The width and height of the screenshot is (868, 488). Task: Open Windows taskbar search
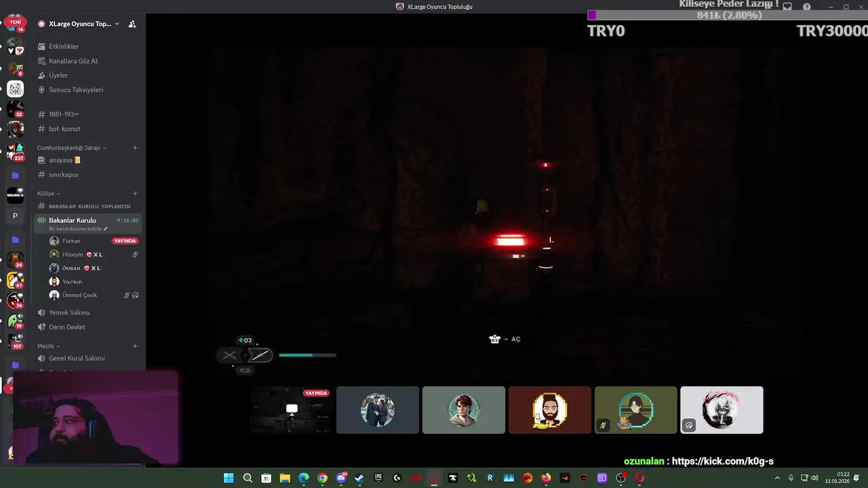[x=248, y=478]
